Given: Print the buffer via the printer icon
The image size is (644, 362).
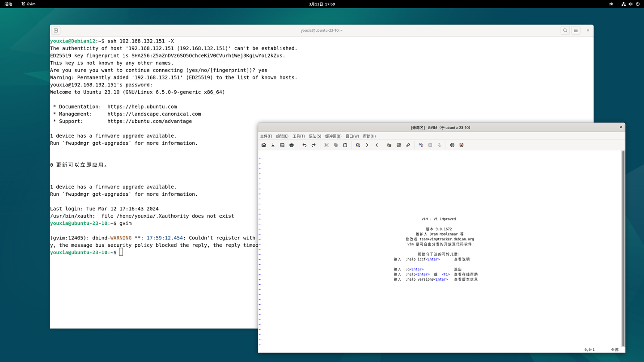Looking at the screenshot, I should click(x=291, y=145).
